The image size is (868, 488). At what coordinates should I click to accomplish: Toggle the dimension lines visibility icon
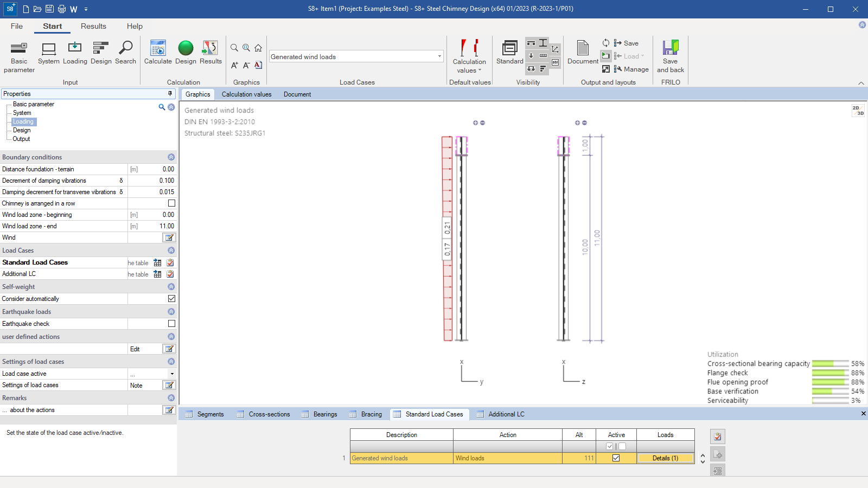coord(543,56)
